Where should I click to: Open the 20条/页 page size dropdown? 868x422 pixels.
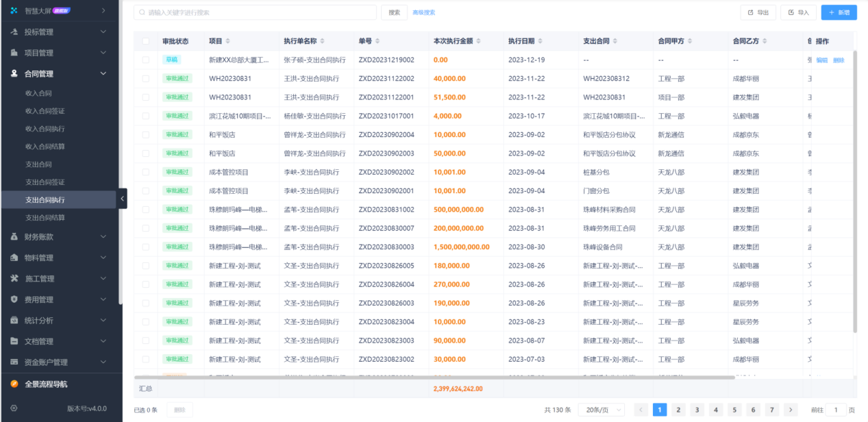601,410
